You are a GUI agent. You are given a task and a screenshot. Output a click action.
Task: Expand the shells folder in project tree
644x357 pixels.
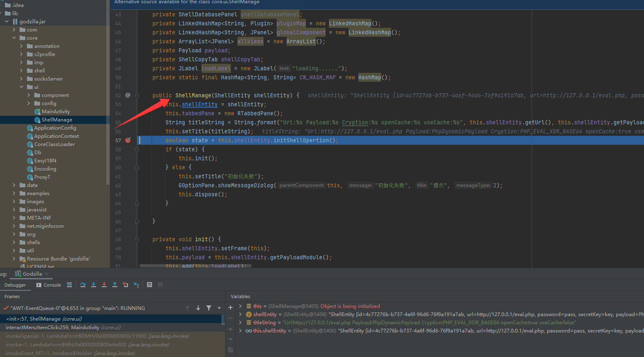14,242
